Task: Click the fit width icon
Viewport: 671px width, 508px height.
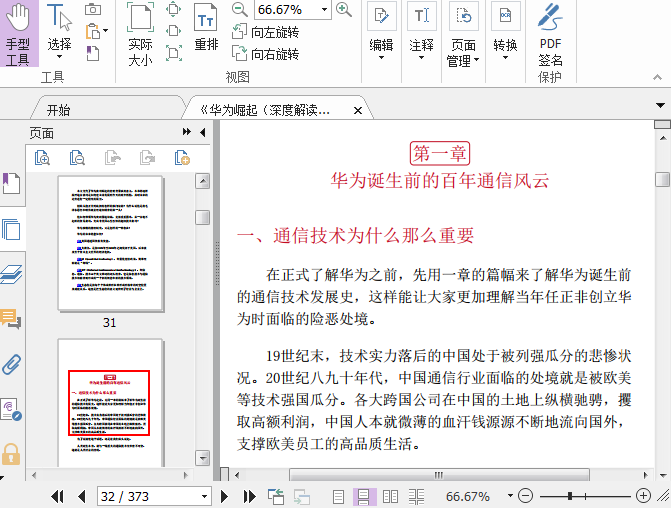Action: point(173,31)
